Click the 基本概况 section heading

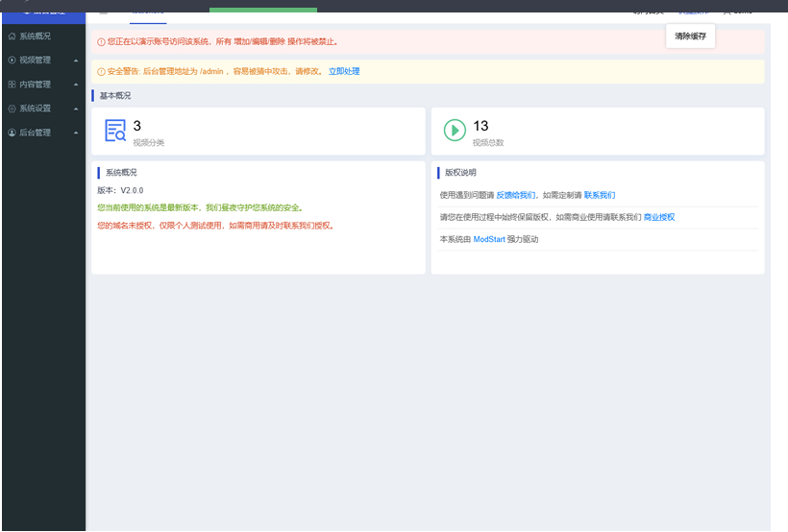pyautogui.click(x=115, y=95)
